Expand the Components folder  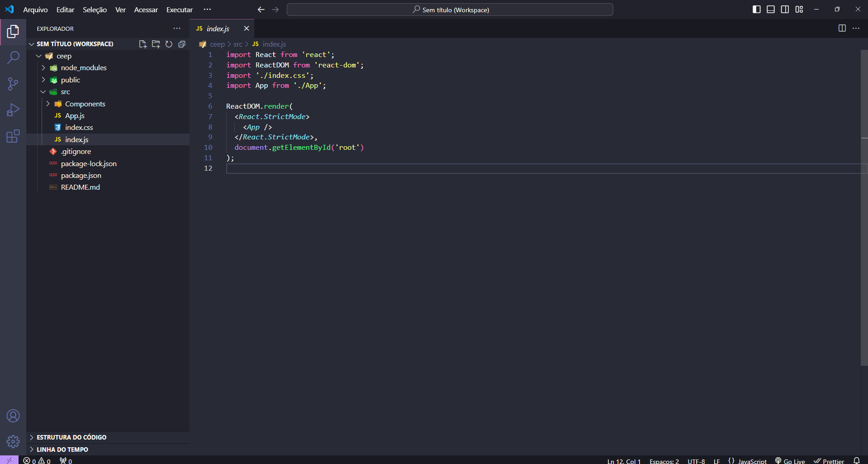pyautogui.click(x=48, y=104)
